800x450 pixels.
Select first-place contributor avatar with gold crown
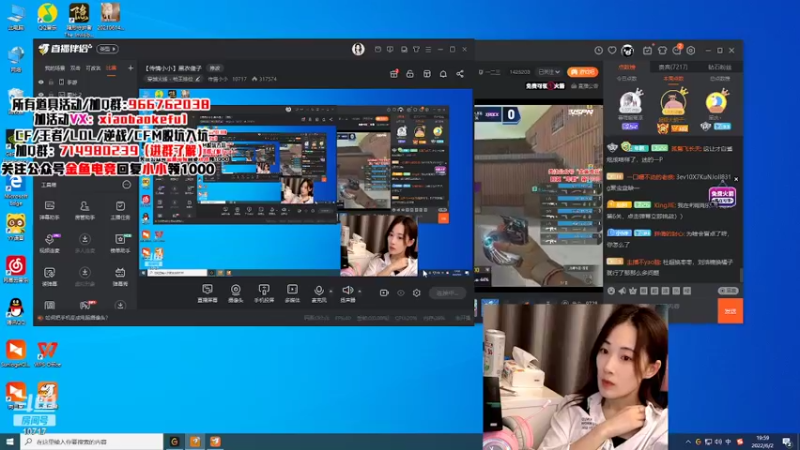pos(673,104)
